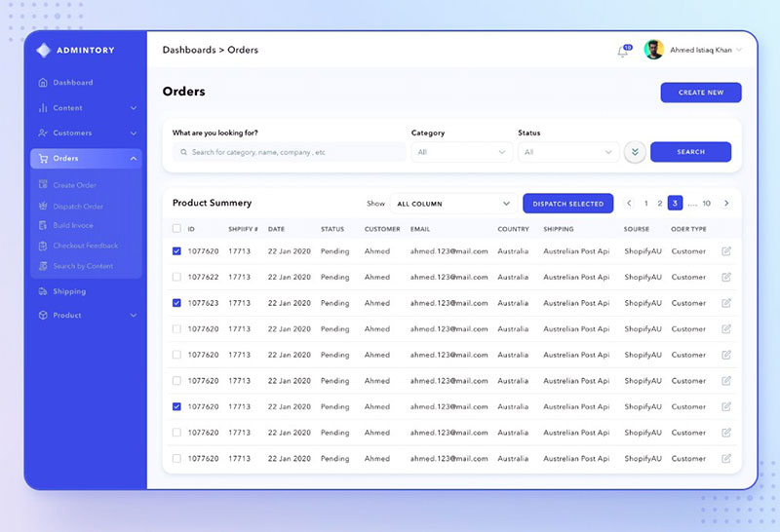Open the ALL COLUMN show dropdown

(453, 204)
